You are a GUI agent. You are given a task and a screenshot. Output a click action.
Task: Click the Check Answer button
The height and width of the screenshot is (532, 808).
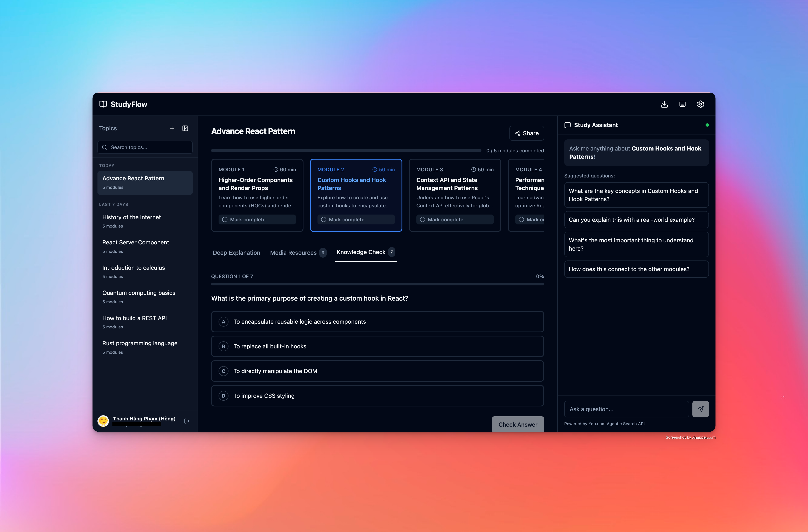(x=518, y=424)
